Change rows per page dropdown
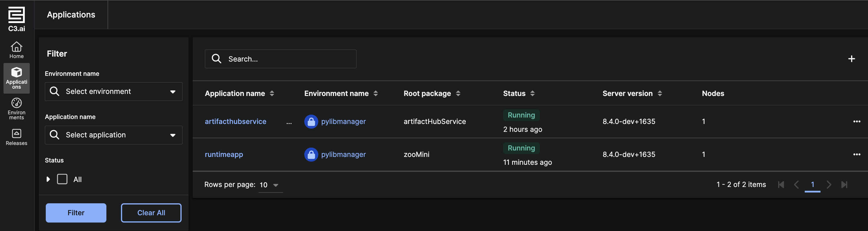This screenshot has width=868, height=231. coord(270,185)
